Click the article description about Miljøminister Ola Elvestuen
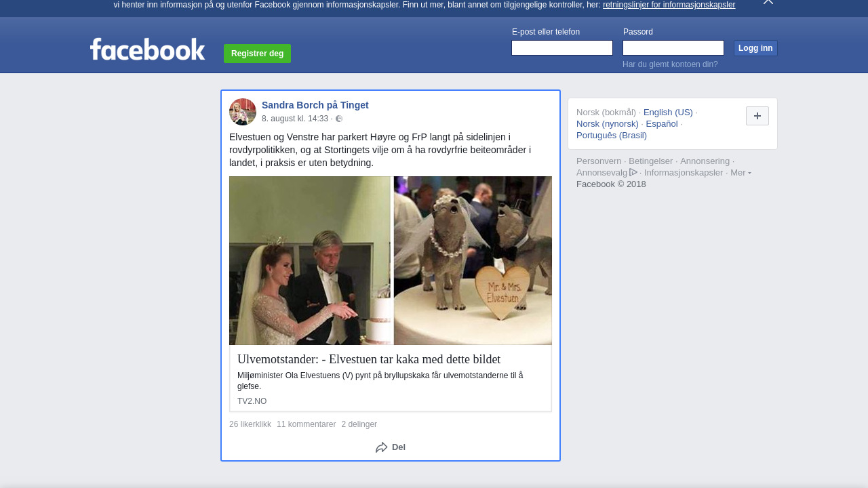This screenshot has height=488, width=868. pyautogui.click(x=380, y=381)
